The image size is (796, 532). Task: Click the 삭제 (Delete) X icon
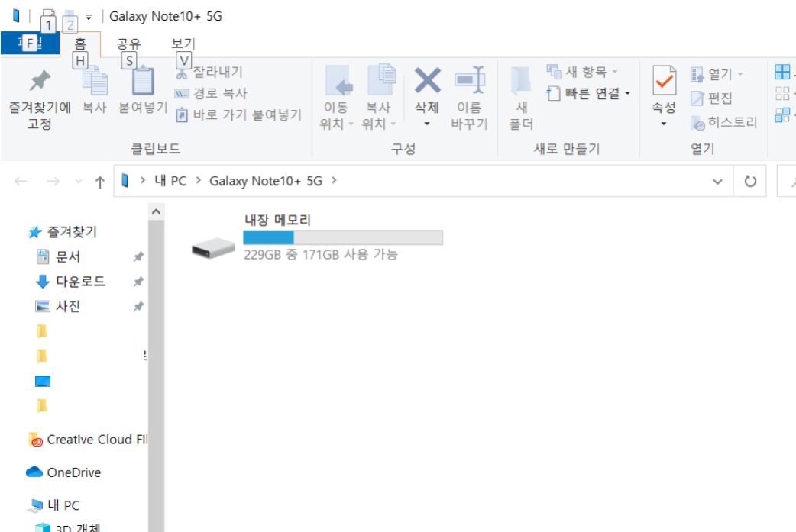(428, 80)
